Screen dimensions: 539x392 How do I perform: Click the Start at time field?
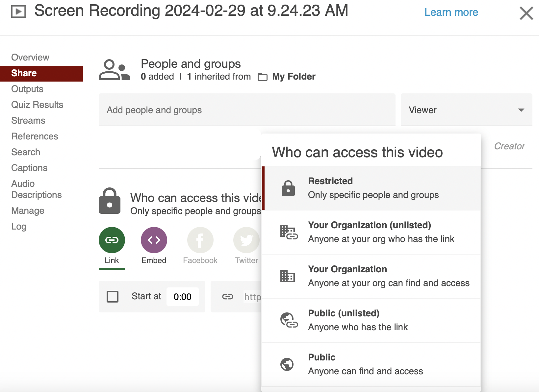click(x=182, y=297)
